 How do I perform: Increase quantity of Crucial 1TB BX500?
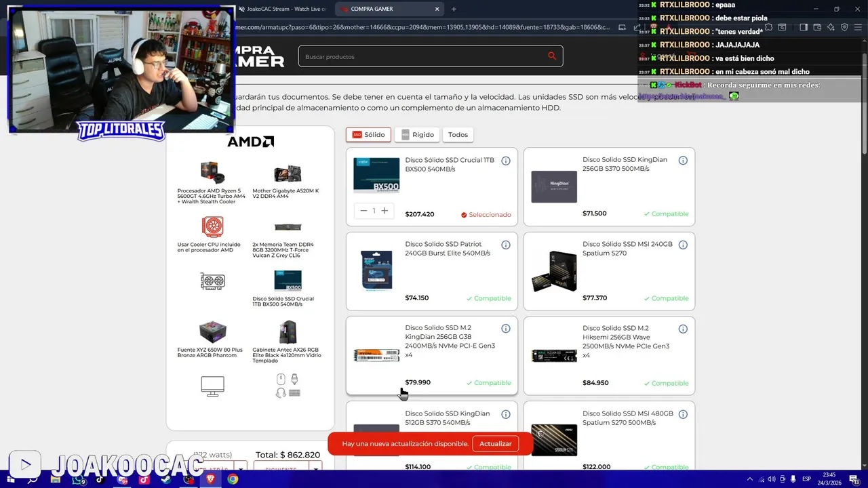(x=384, y=211)
